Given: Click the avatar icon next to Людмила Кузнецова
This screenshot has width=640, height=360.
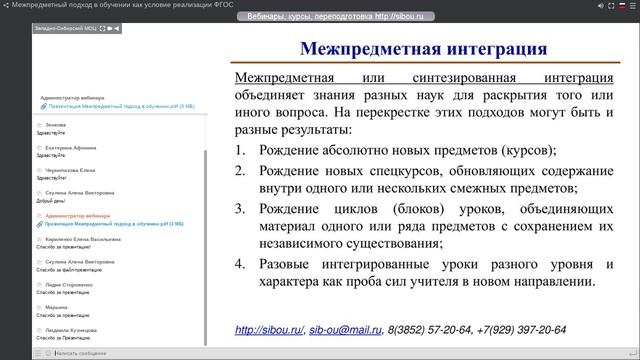Looking at the screenshot, I should (x=40, y=330).
